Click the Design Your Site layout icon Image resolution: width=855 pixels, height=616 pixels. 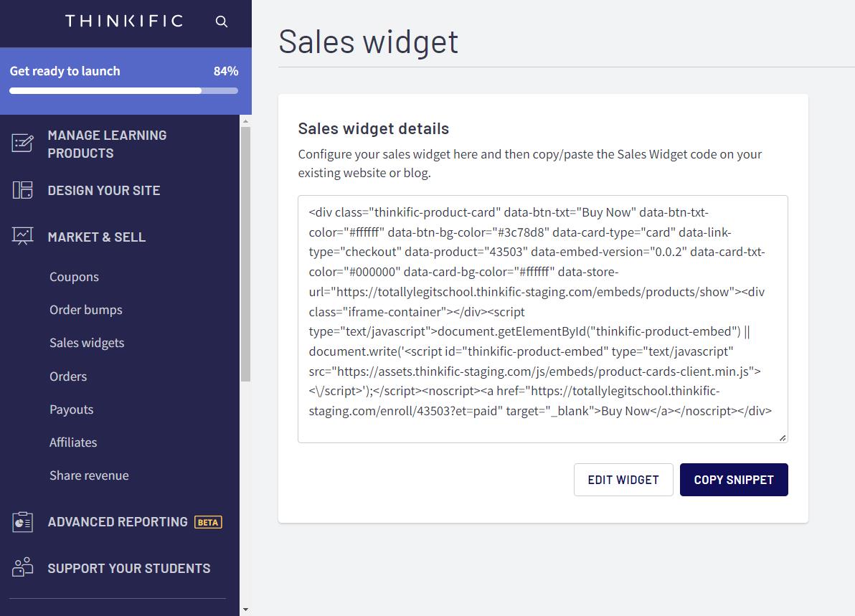coord(22,190)
